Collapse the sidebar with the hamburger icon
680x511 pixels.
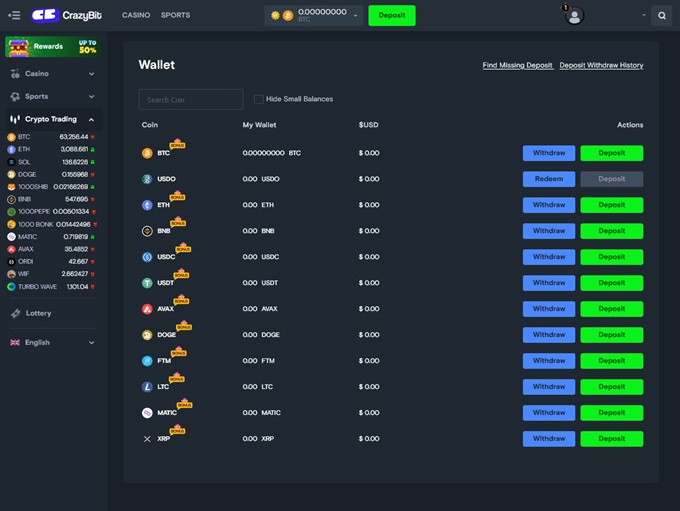pyautogui.click(x=14, y=15)
